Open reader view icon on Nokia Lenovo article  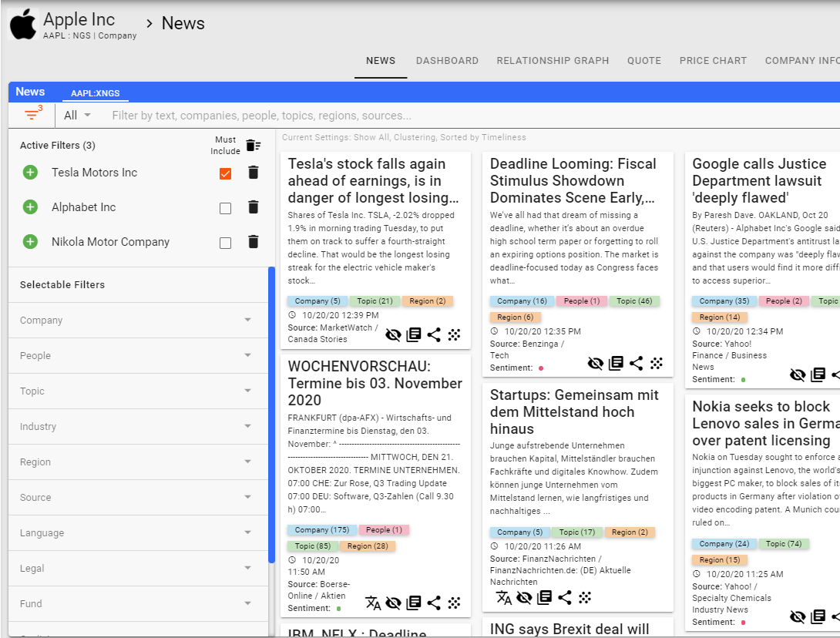coord(818,617)
